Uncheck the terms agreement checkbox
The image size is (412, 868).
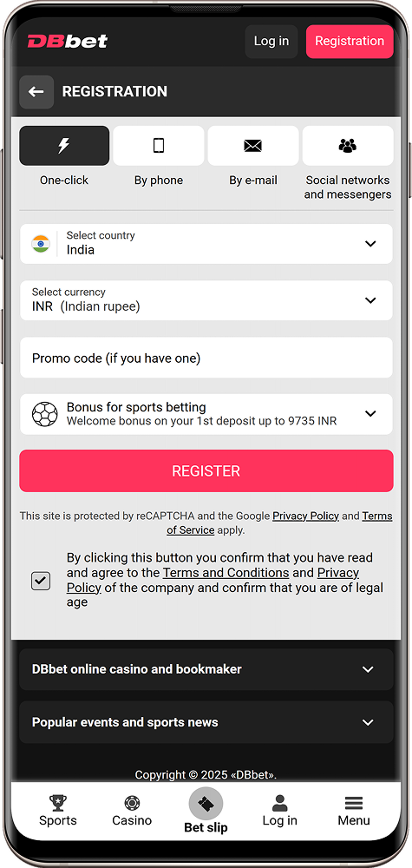pos(41,581)
